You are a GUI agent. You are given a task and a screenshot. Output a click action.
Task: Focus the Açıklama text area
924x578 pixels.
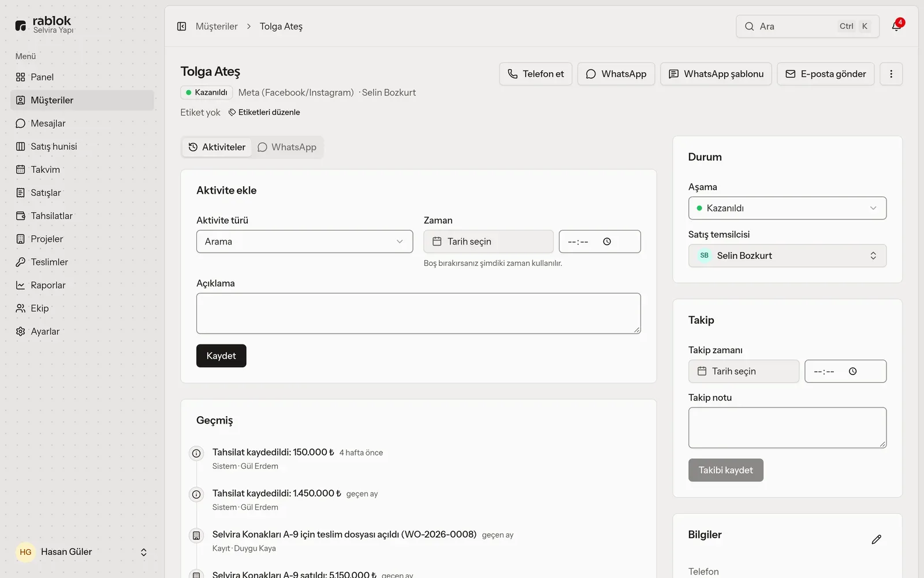click(418, 313)
